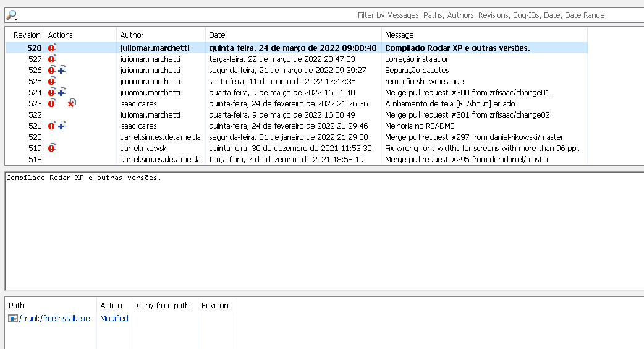Viewport: 644px width, 349px height.
Task: Click the Modified action link
Action: (x=114, y=318)
